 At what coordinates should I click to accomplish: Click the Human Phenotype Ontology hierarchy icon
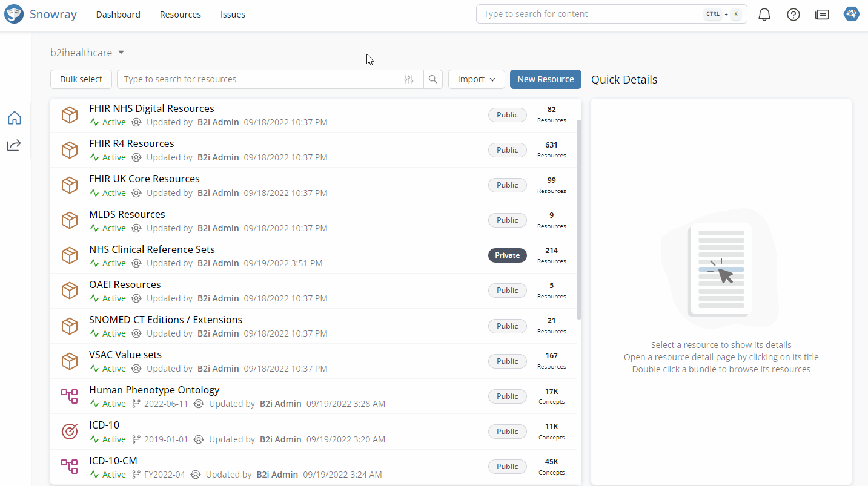(x=70, y=396)
